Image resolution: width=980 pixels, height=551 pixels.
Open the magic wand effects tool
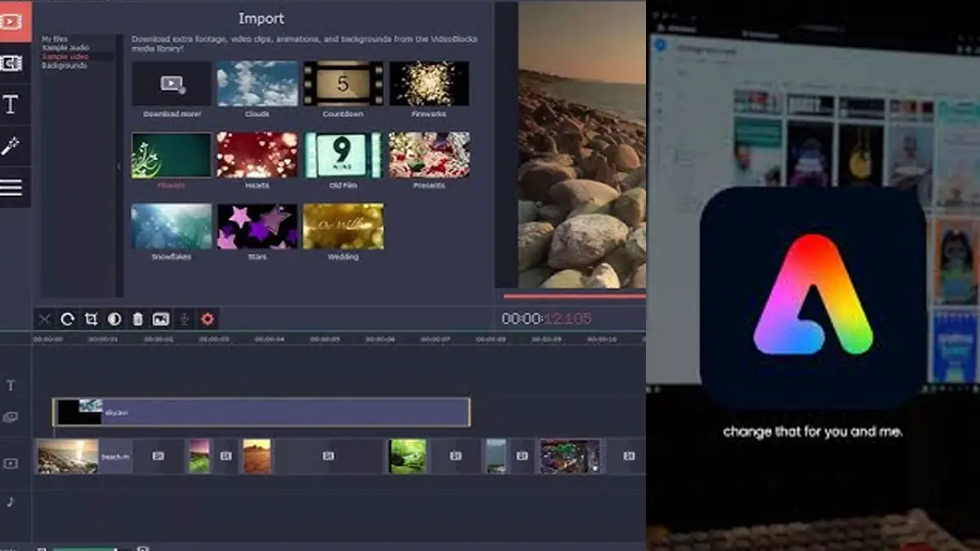pos(11,147)
